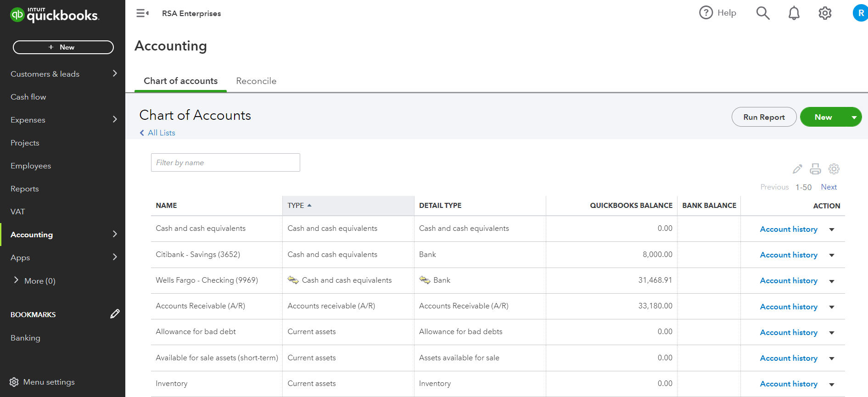Viewport: 868px width, 397px height.
Task: Sort by the TYPE column header
Action: [296, 206]
